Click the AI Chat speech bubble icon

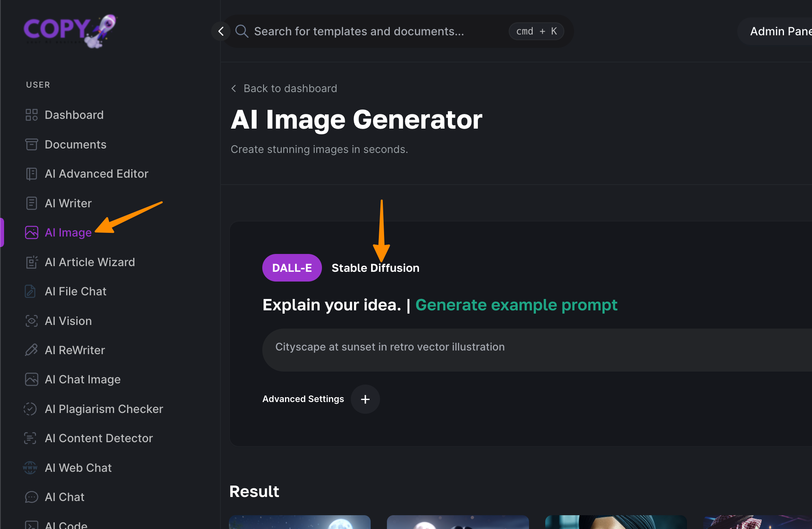pyautogui.click(x=31, y=497)
